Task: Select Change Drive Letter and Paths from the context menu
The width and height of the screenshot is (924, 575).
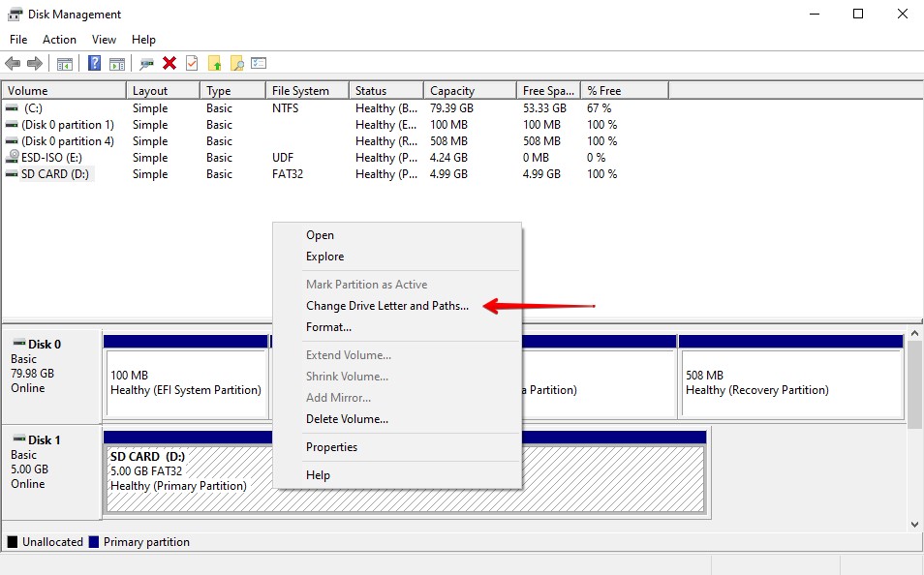Action: tap(385, 305)
